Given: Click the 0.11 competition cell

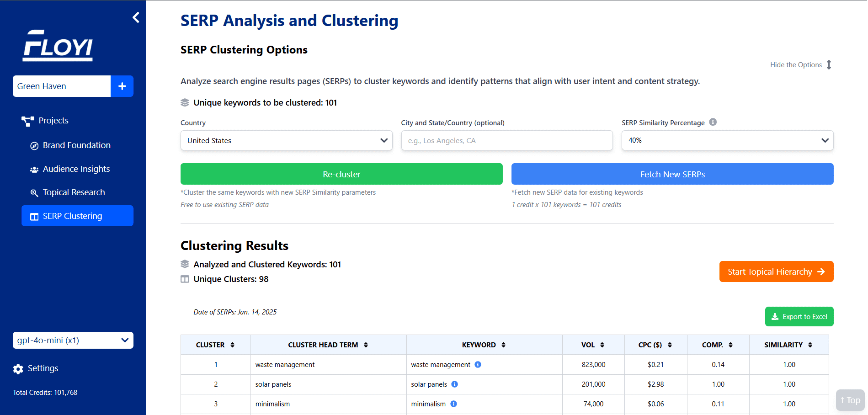Looking at the screenshot, I should pyautogui.click(x=718, y=404).
